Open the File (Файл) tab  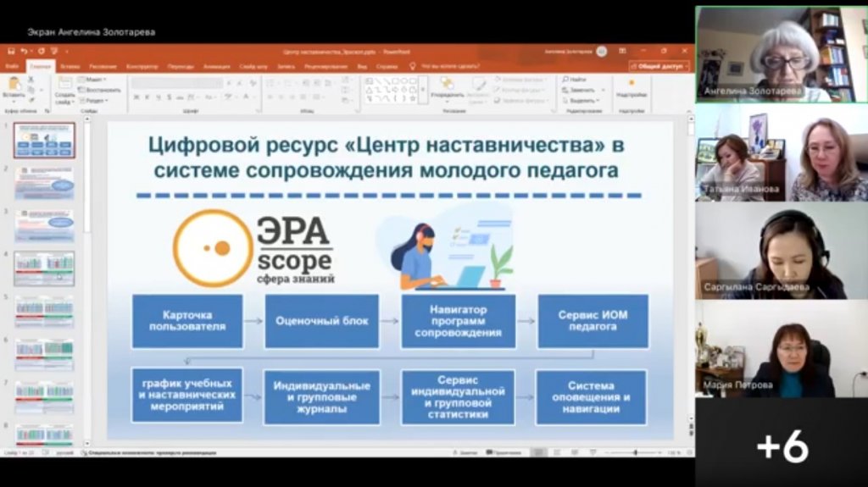click(x=12, y=66)
